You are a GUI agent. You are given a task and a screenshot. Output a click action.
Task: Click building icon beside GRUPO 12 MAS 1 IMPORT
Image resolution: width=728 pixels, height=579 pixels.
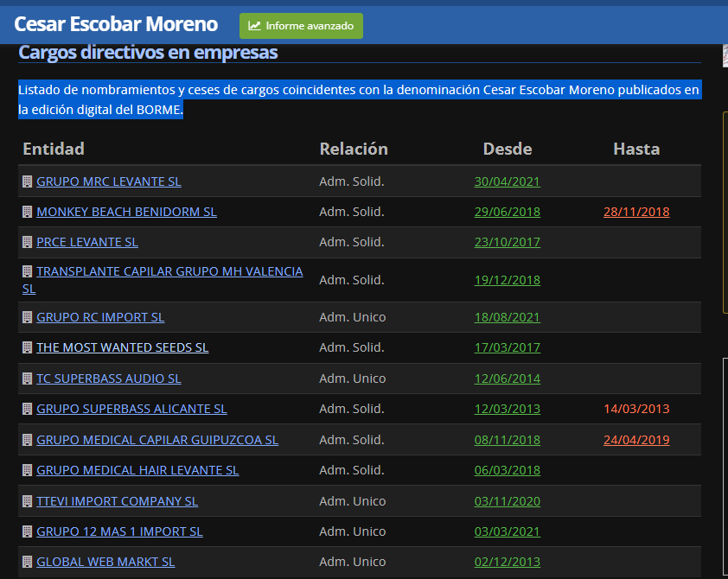28,531
